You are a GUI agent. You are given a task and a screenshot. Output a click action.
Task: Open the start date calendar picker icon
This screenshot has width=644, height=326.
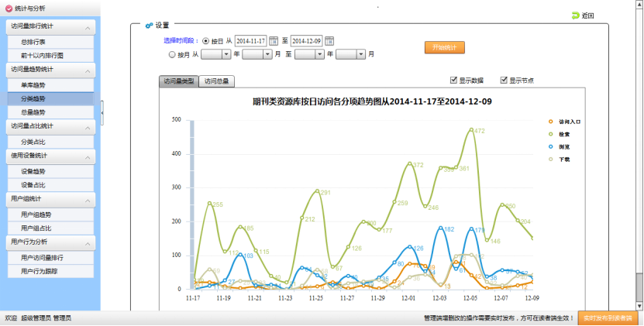click(x=274, y=40)
